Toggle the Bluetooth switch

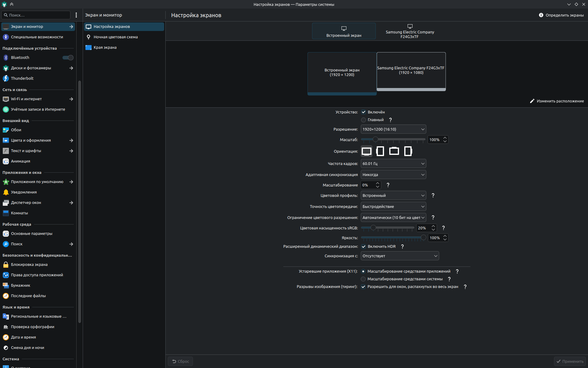(68, 58)
